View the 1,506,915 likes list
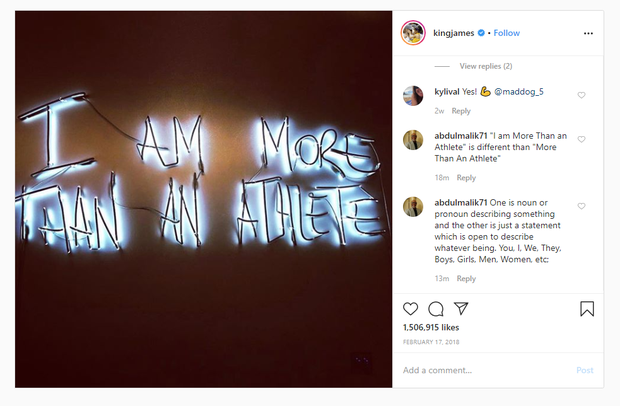Screen dimensions: 620x406 [431, 327]
